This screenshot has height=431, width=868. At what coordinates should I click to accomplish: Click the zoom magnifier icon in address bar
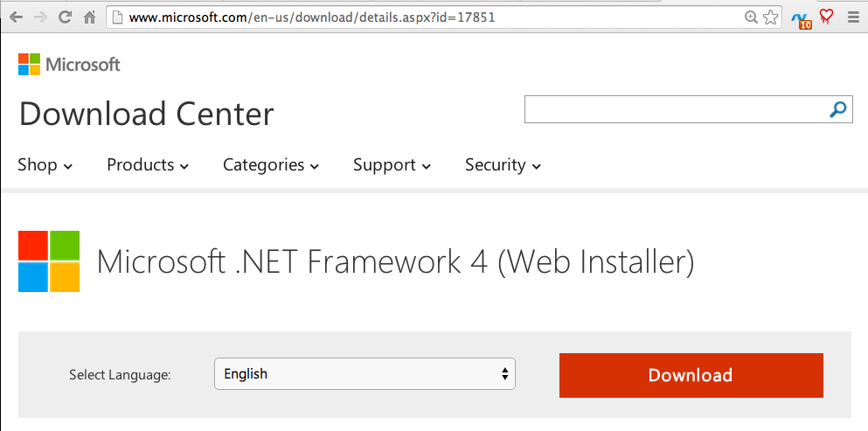point(751,17)
